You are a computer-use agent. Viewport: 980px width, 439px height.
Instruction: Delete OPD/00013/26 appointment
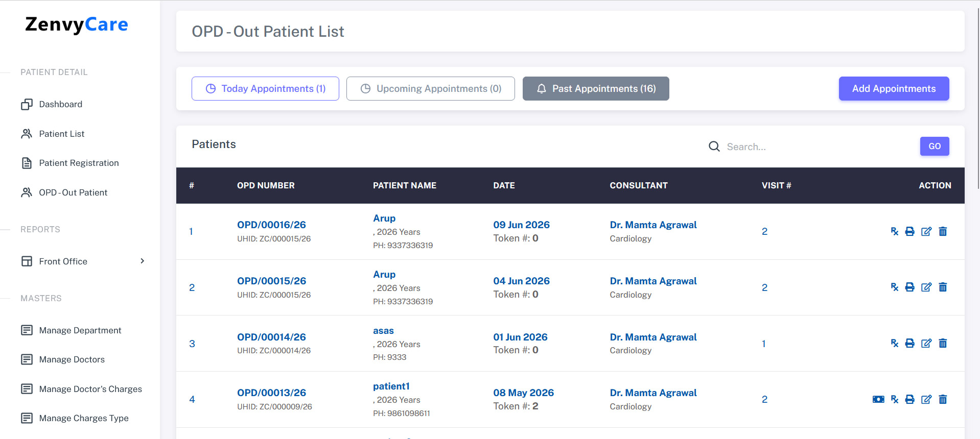(943, 399)
